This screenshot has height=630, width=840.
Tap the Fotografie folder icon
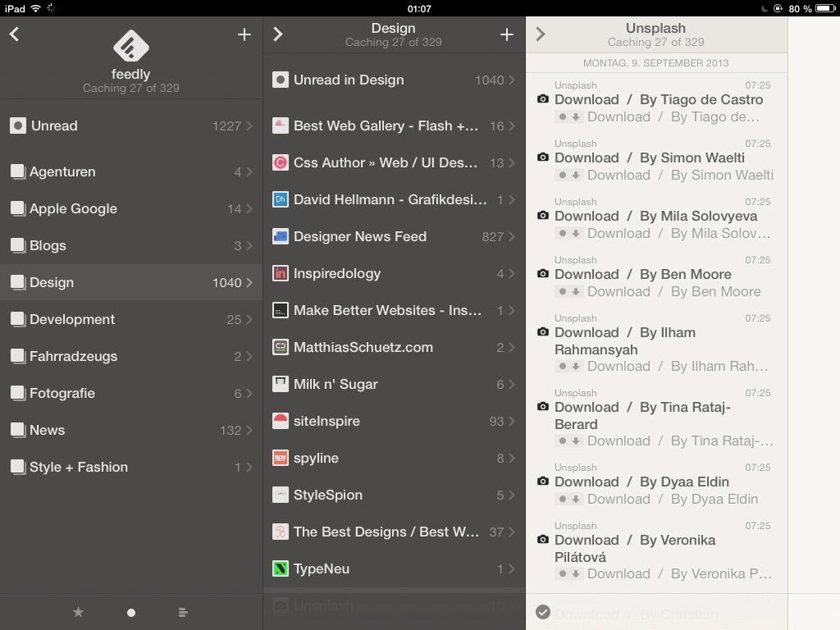pyautogui.click(x=18, y=393)
